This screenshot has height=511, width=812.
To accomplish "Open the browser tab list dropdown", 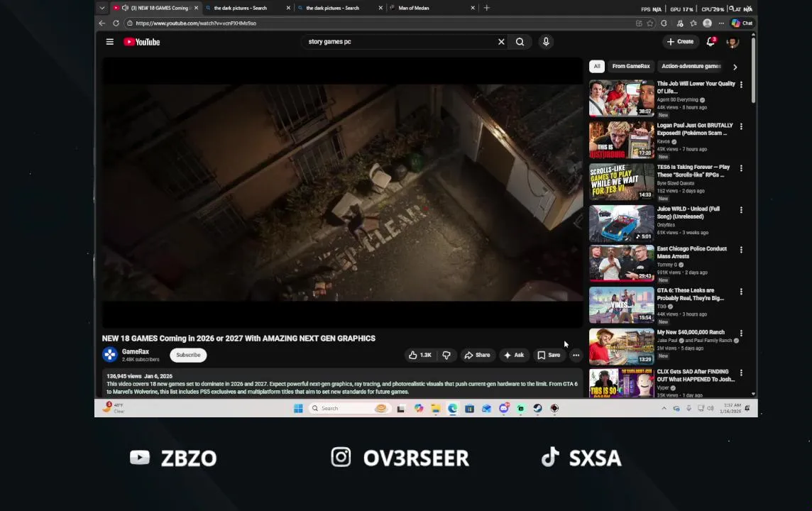I will click(102, 8).
